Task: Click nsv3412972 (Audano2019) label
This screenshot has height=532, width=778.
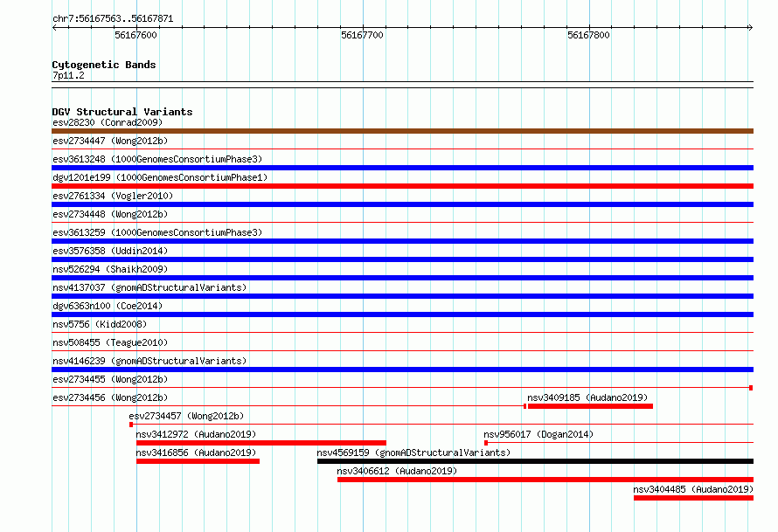Action: pos(196,434)
